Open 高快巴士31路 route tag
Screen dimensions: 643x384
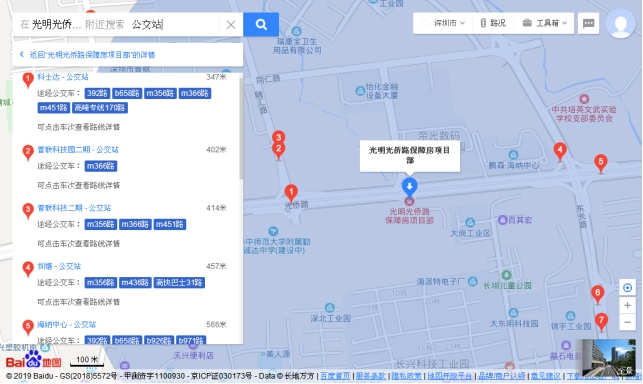coord(179,283)
